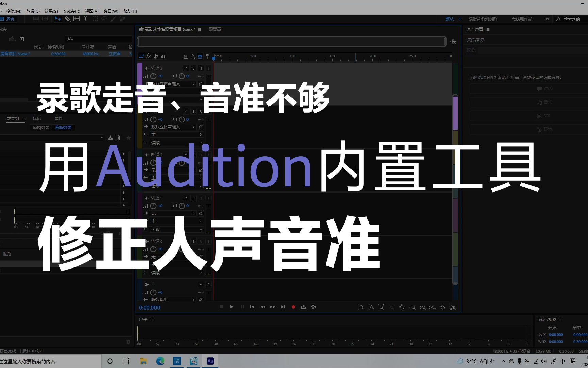Delete effects rack preset trash icon

(118, 138)
